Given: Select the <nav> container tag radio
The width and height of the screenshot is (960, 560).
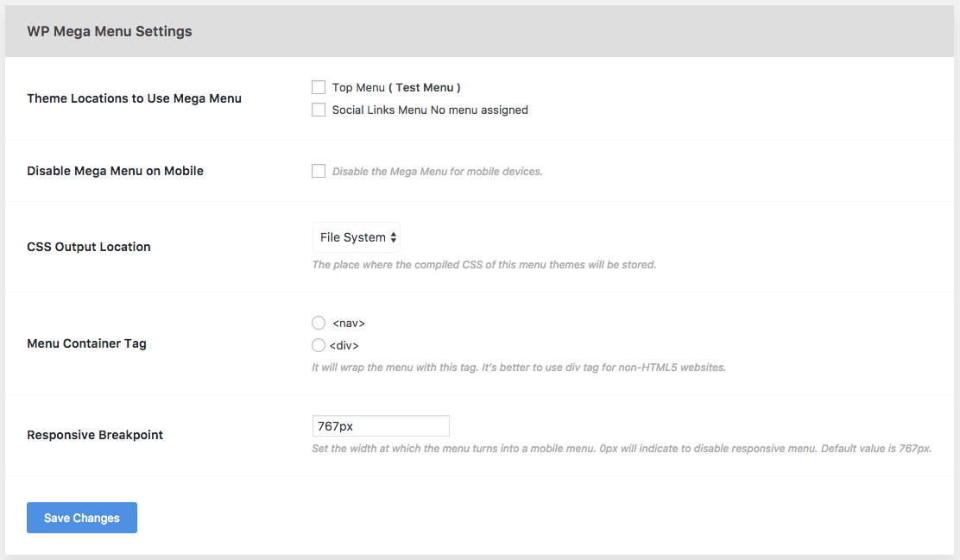Looking at the screenshot, I should (x=319, y=323).
